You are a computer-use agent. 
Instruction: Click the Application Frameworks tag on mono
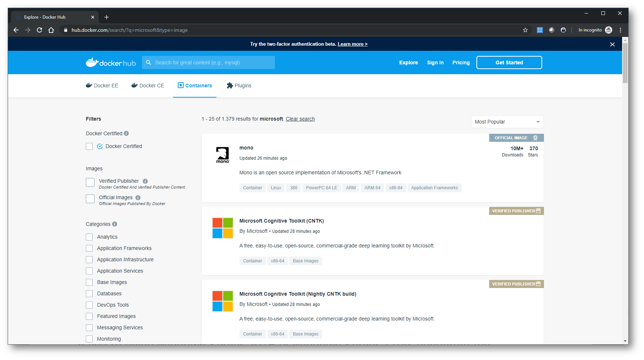pos(434,188)
